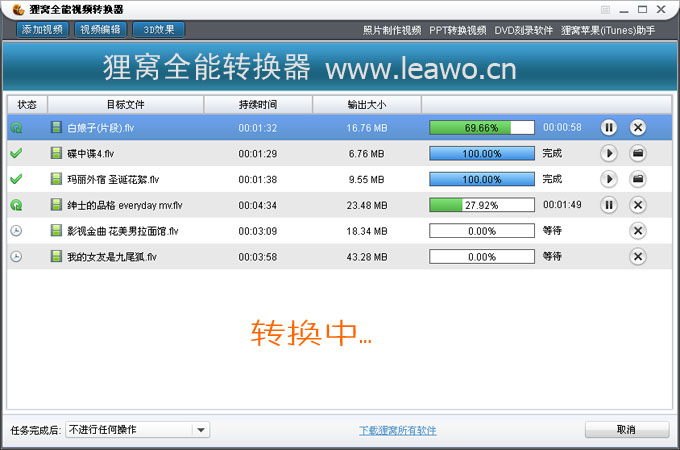Select the file name 影视金曲 花美男拉面馆.flv
680x450 pixels.
(x=123, y=231)
